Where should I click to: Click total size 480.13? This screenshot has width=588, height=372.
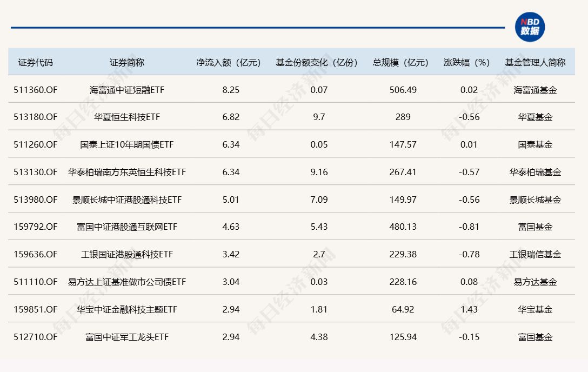tap(403, 227)
